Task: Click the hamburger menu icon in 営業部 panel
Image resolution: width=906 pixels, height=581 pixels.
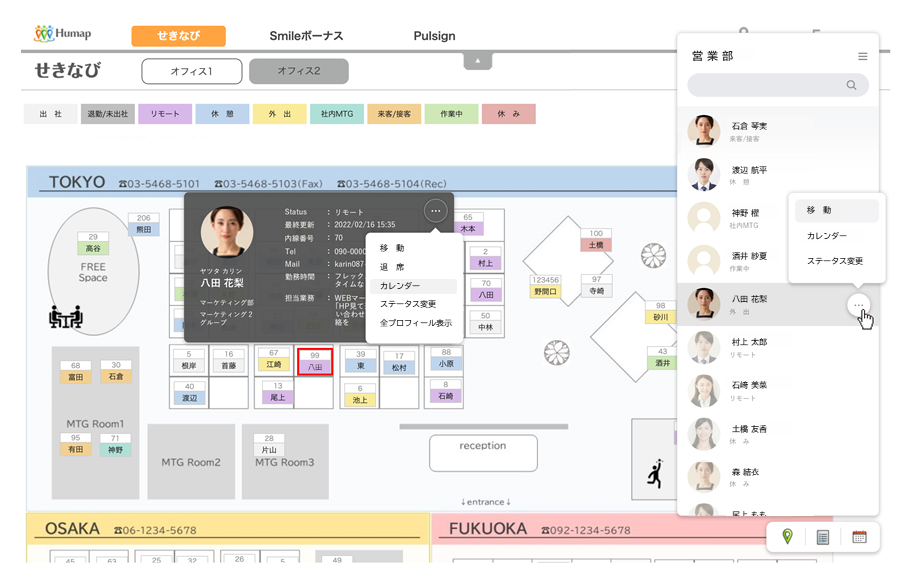Action: click(x=863, y=57)
